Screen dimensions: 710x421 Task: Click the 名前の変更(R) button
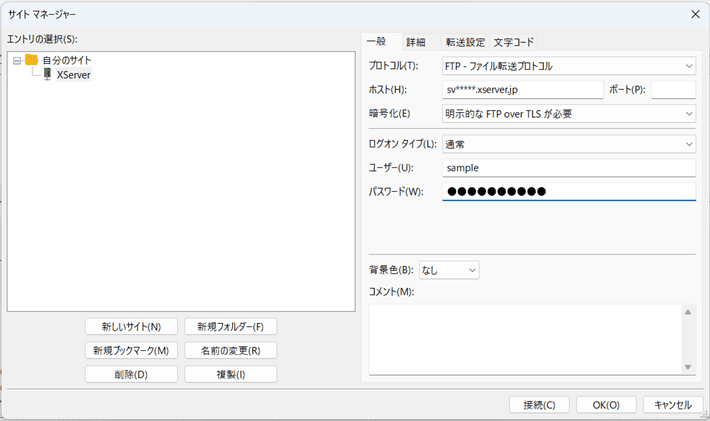[x=230, y=350]
